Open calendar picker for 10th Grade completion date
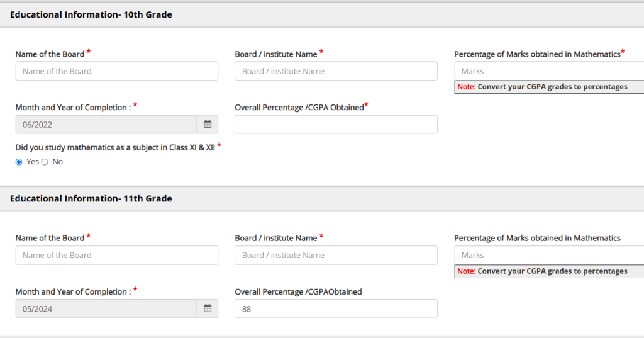Screen dimensions: 644x338 (x=208, y=125)
